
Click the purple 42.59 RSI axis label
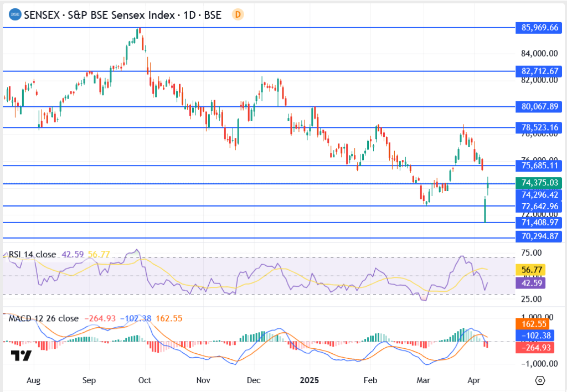point(531,282)
